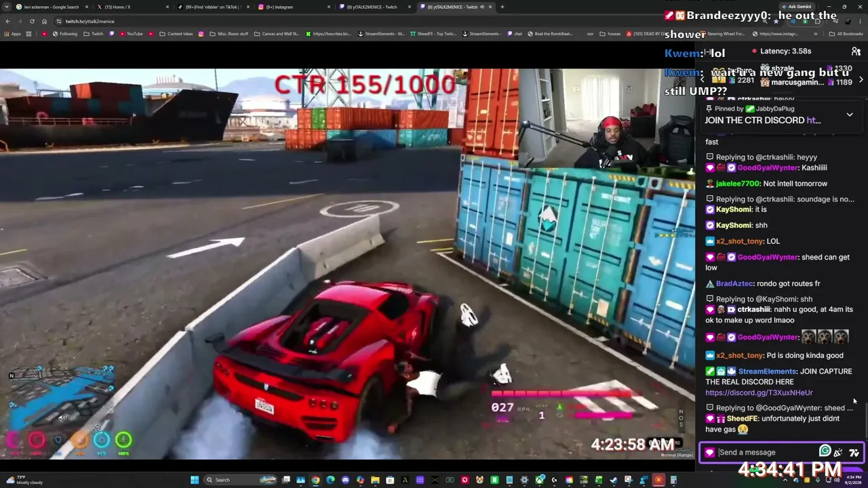Viewport: 868px width, 488px height.
Task: Open the '(103) DEAD BY D...' bookmark
Action: pos(645,34)
